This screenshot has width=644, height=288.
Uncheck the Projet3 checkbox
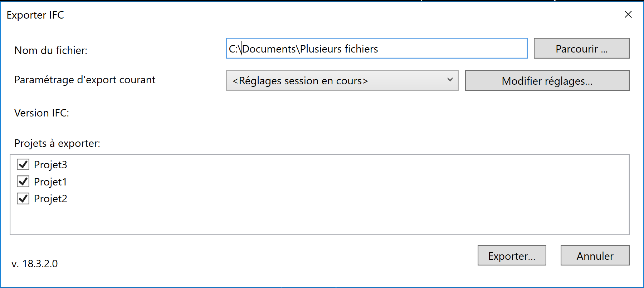[x=23, y=164]
